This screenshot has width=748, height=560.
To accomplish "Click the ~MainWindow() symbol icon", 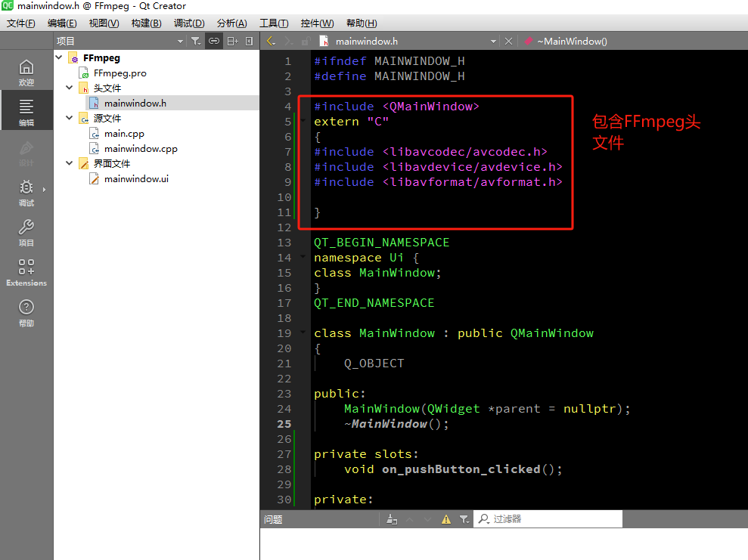I will coord(528,42).
